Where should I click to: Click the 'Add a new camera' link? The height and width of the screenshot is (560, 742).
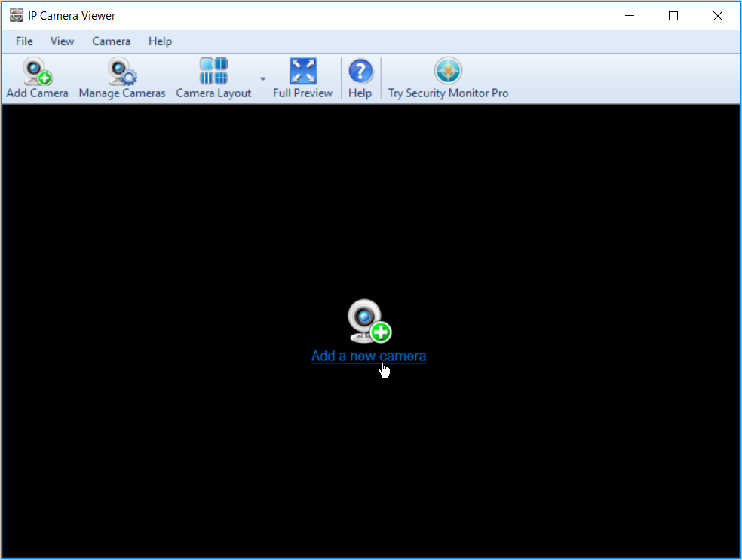(369, 357)
